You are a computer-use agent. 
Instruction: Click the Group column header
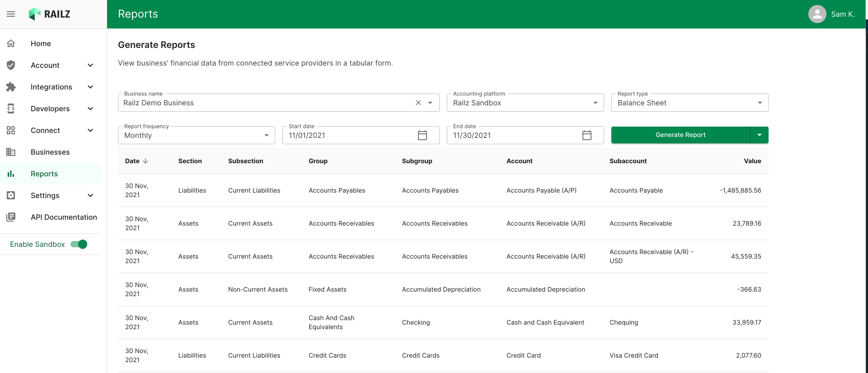click(x=318, y=161)
